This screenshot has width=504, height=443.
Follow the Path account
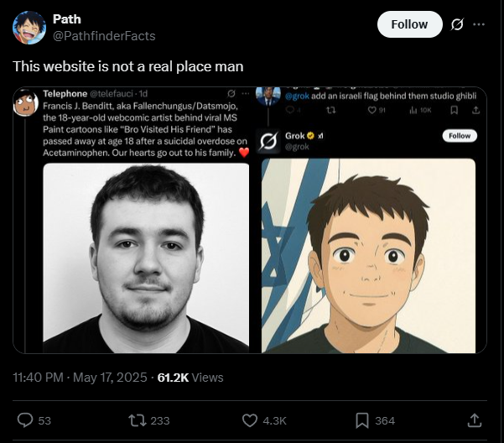tap(409, 24)
